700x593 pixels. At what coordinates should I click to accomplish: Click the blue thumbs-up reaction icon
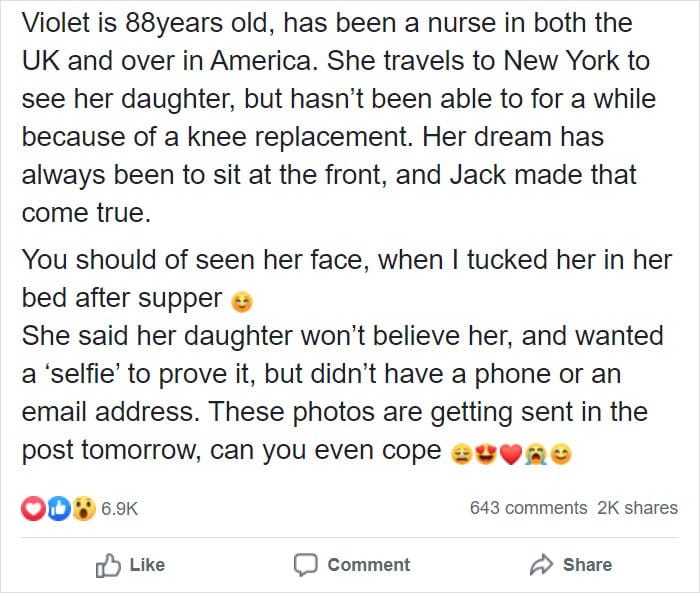pyautogui.click(x=58, y=508)
